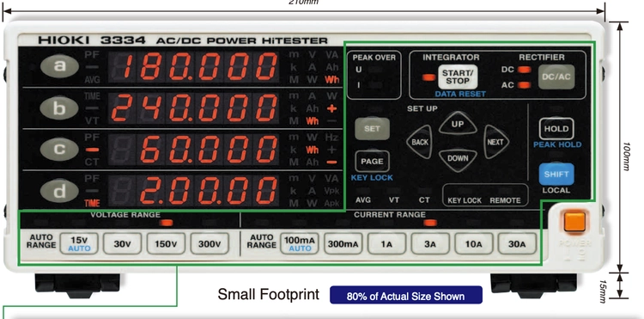Click the CURRENT RANGE heading
644x319 pixels.
(390, 215)
